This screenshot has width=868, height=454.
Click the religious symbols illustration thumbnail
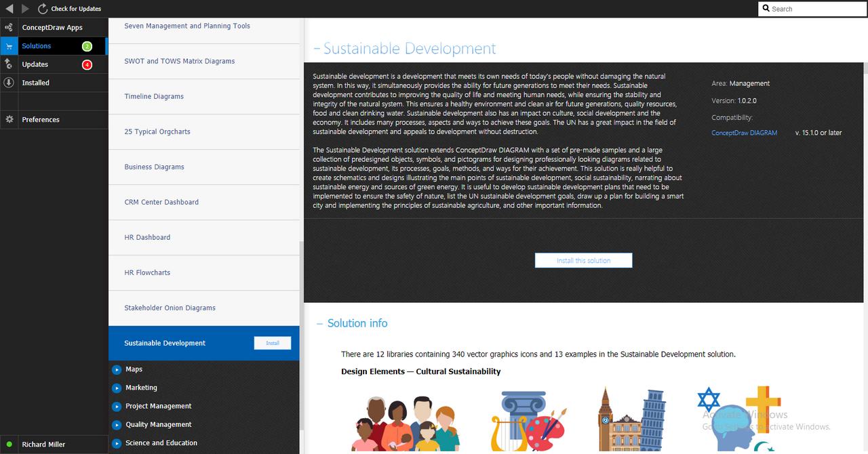point(739,419)
